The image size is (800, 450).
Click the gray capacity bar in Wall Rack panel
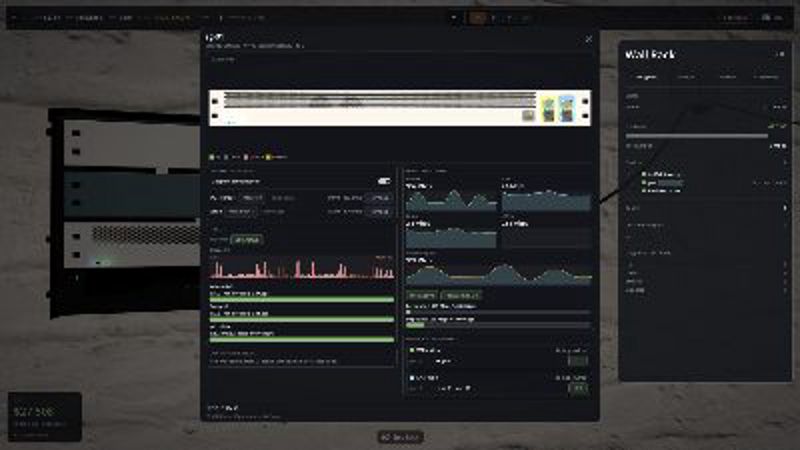tap(696, 136)
